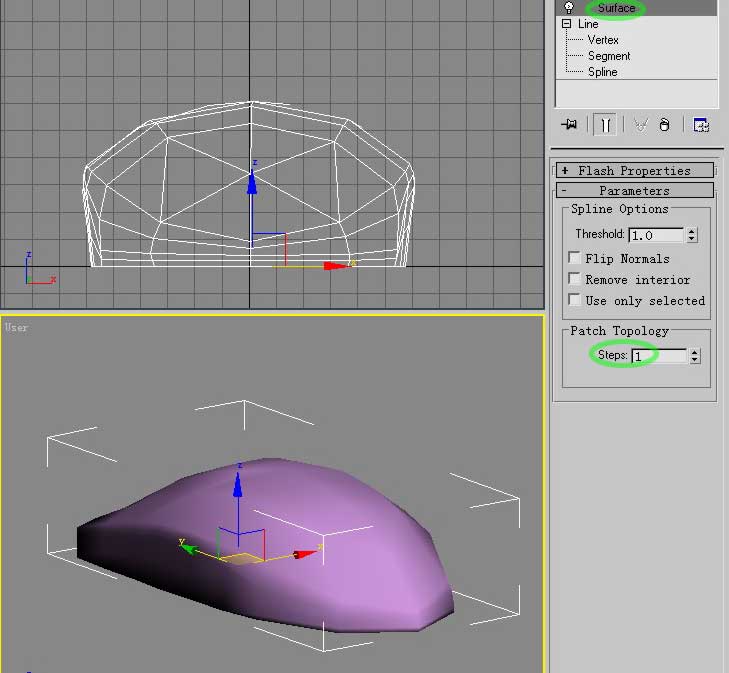Click the Steps value field

tap(658, 355)
